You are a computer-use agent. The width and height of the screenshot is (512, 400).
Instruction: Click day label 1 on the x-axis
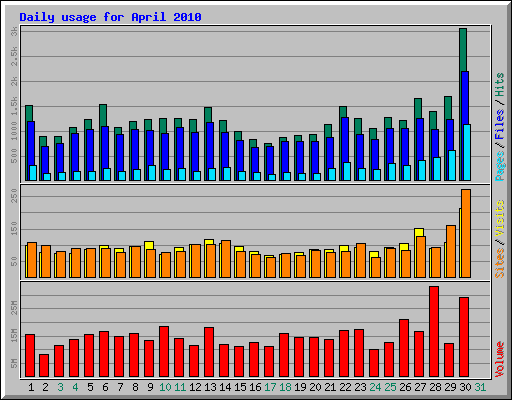pos(31,387)
